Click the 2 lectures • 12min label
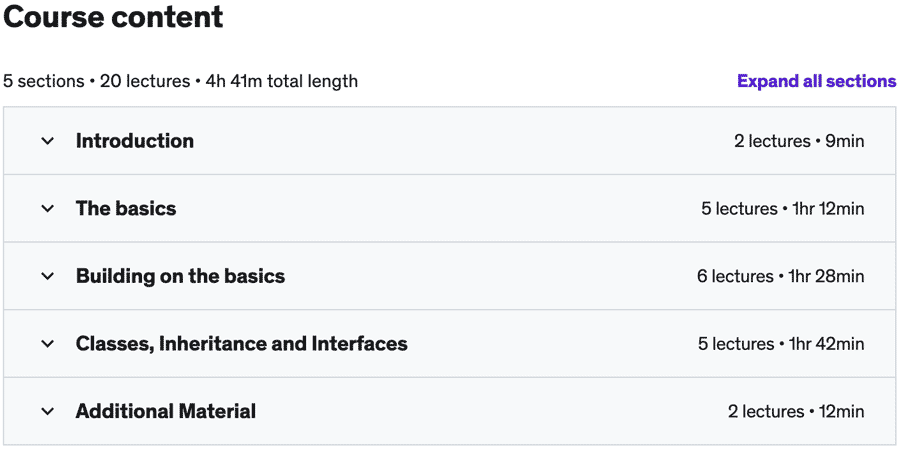The image size is (900, 449). 796,411
